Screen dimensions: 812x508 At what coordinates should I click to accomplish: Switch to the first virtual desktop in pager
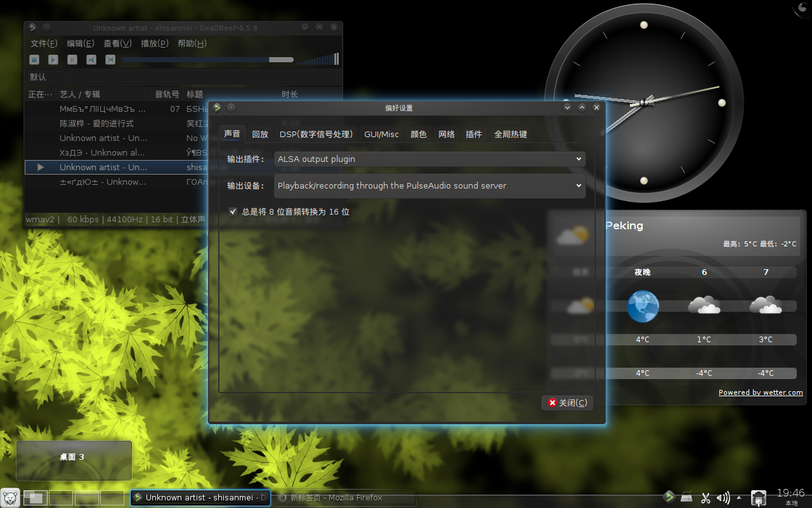36,498
